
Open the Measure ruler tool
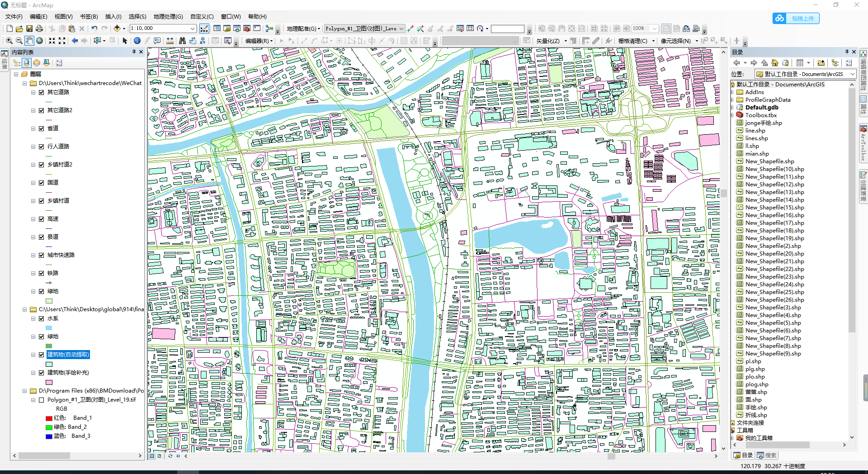170,41
